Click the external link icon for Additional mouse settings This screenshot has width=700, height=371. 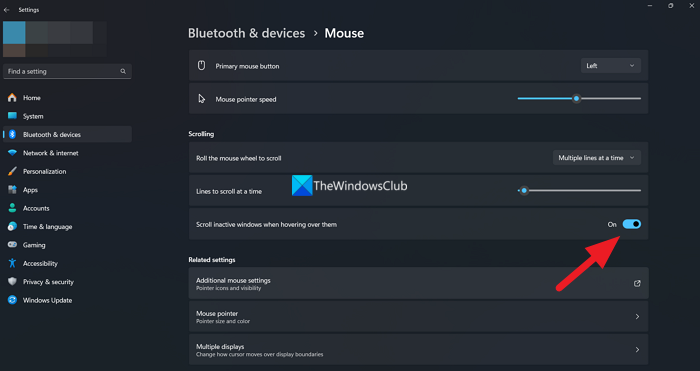coord(637,283)
